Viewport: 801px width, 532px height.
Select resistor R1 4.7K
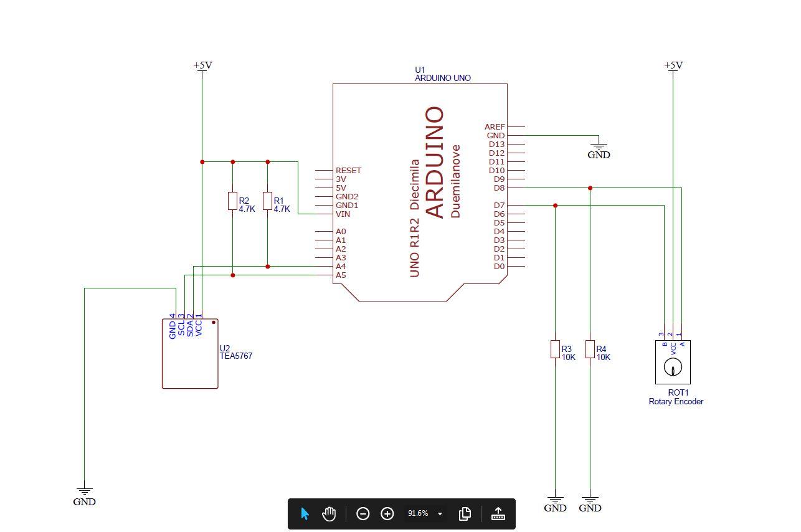[x=267, y=199]
